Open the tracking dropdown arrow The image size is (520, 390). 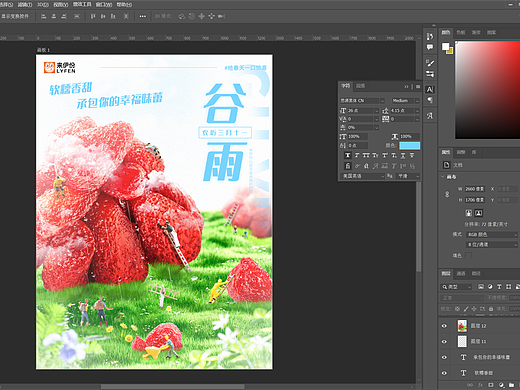(417, 119)
